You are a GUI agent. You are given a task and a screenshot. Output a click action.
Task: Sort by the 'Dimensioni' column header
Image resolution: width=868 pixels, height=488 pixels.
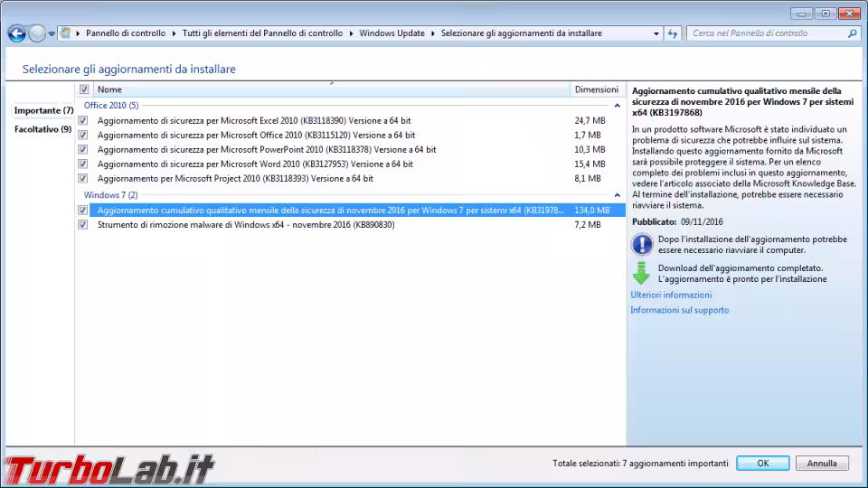596,89
